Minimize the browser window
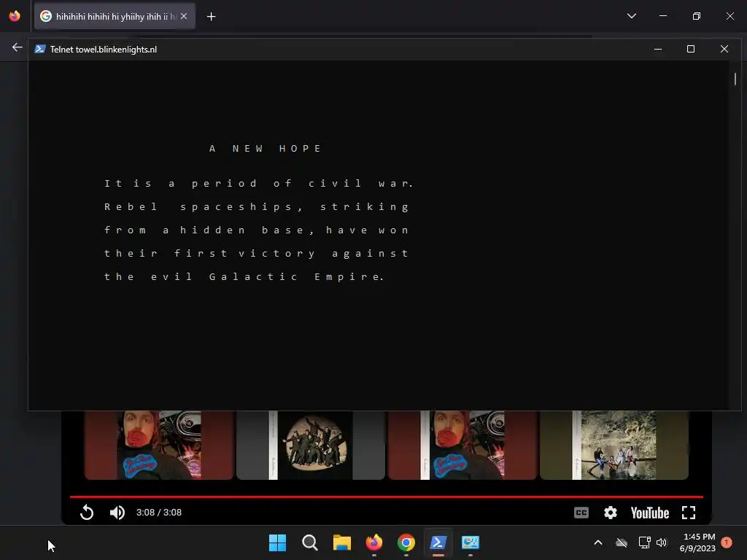747x560 pixels. [662, 16]
